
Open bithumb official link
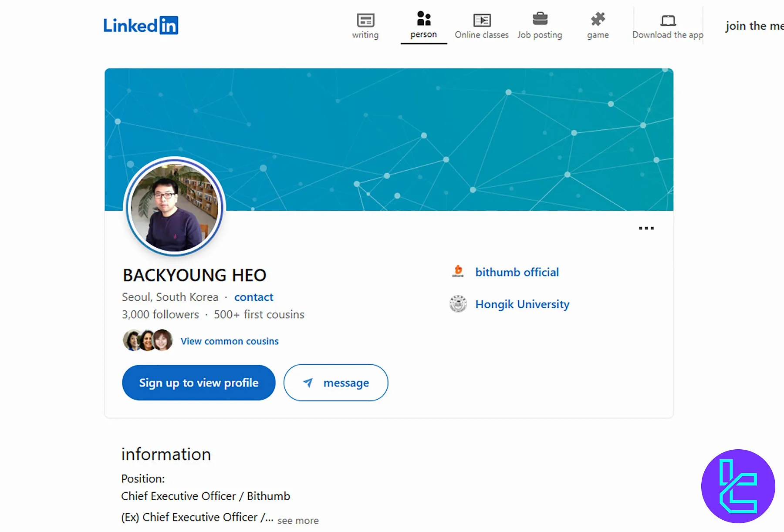tap(517, 272)
